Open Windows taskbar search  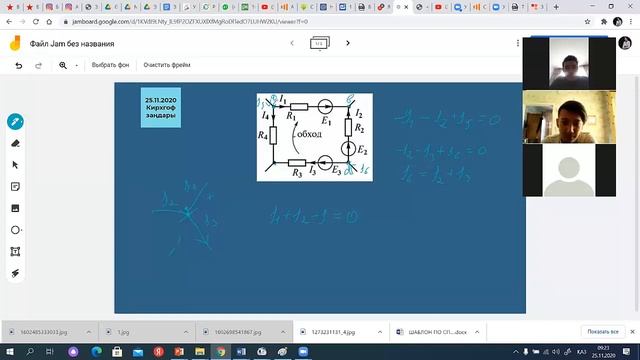(x=30, y=351)
